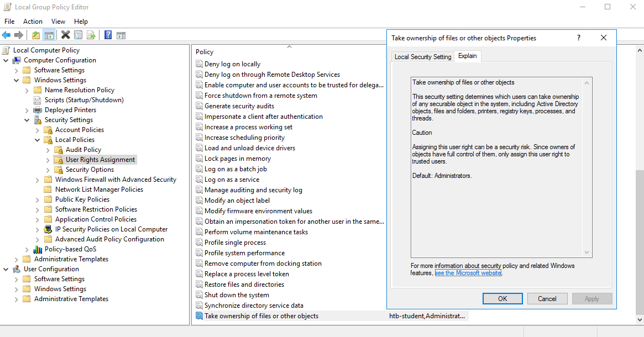Viewport: 644px width, 337px height.
Task: Collapse the Security Settings tree node
Action: coord(27,120)
